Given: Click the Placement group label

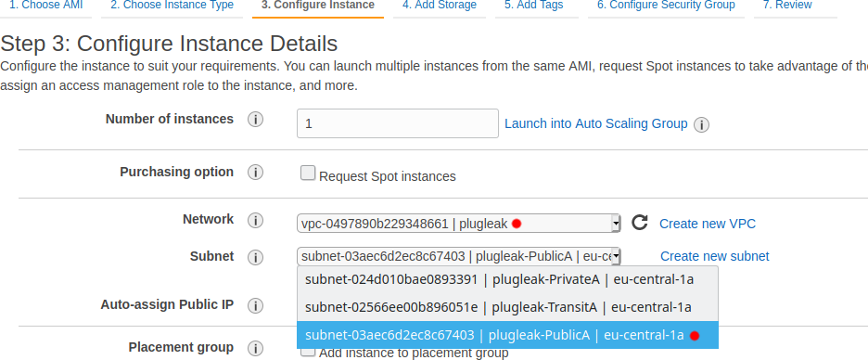Looking at the screenshot, I should click(x=181, y=347).
